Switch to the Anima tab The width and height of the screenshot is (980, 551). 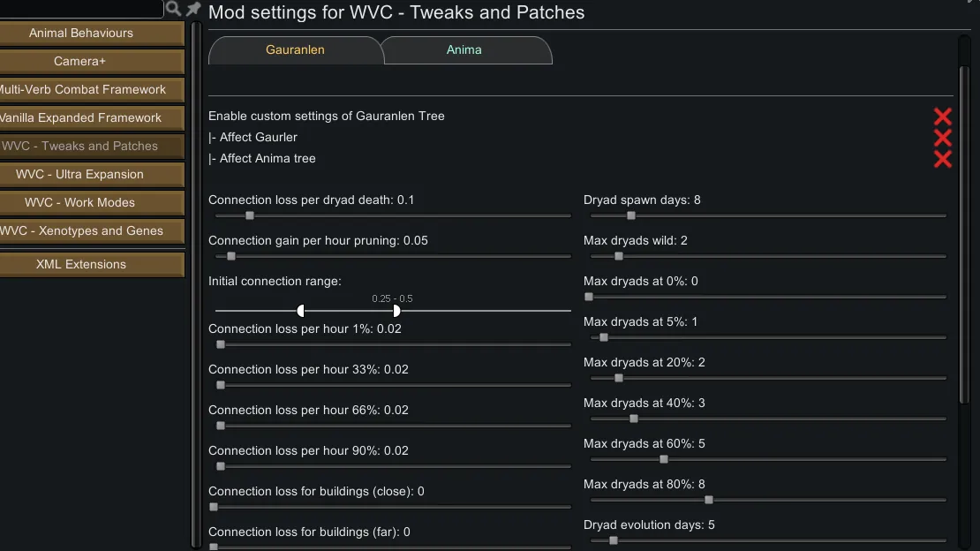tap(464, 50)
